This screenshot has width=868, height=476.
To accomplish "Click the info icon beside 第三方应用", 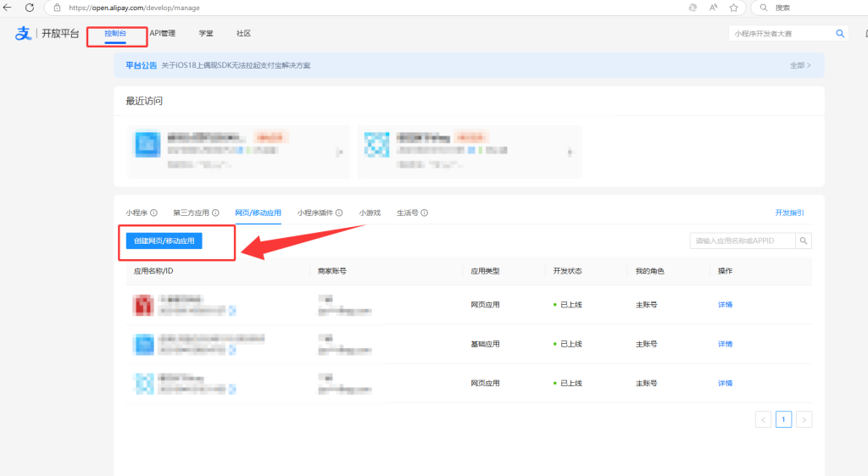I will point(215,213).
